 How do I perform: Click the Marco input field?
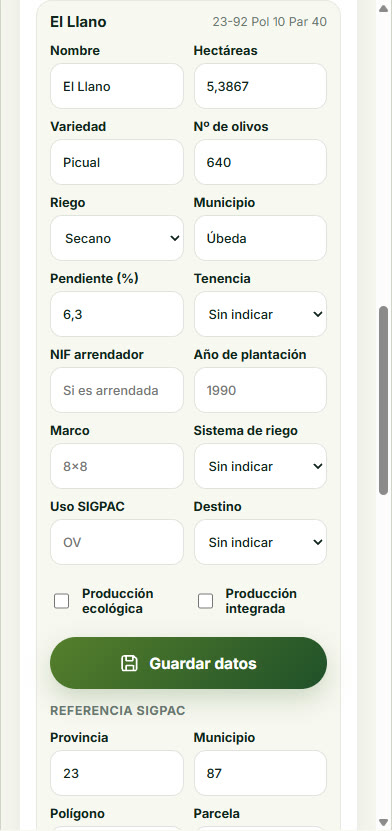[117, 466]
